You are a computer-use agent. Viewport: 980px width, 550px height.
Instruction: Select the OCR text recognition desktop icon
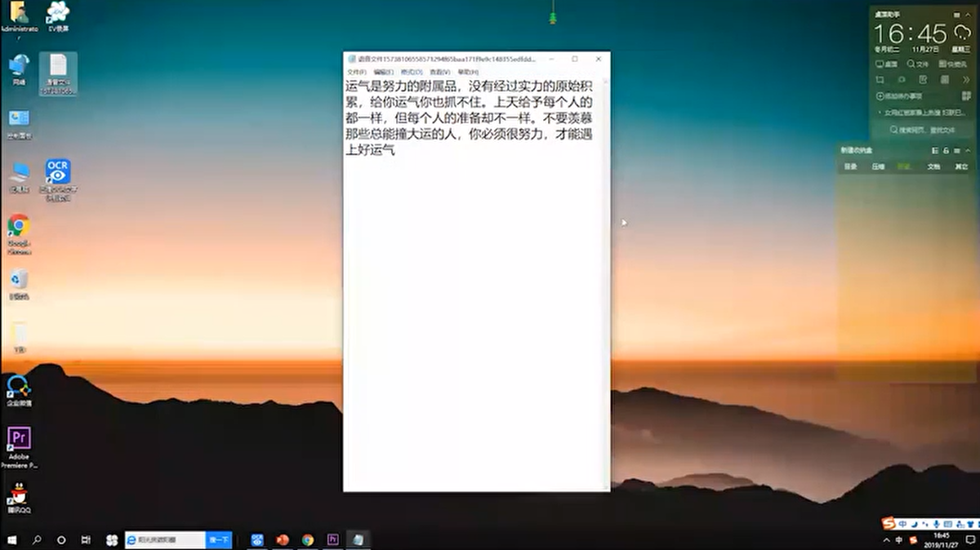[58, 180]
